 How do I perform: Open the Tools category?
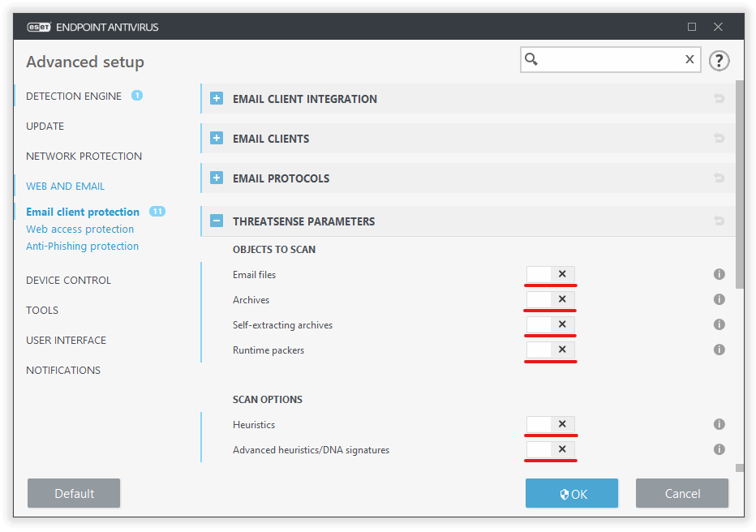[42, 310]
